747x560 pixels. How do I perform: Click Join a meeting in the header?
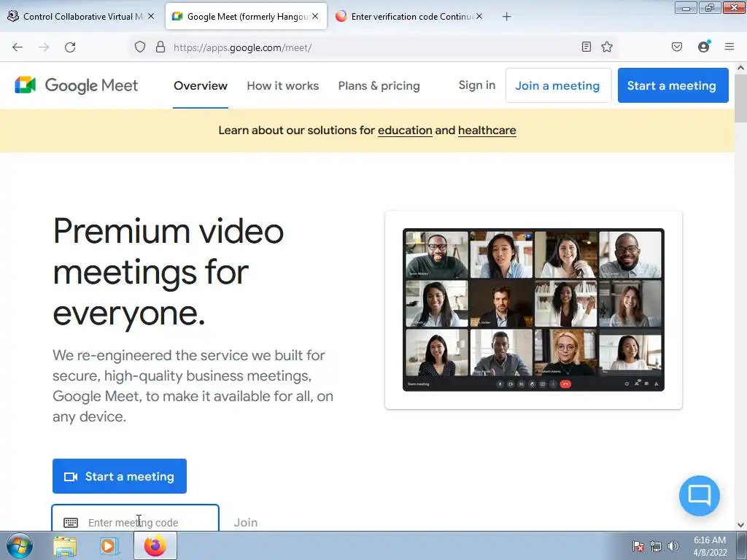pos(558,85)
